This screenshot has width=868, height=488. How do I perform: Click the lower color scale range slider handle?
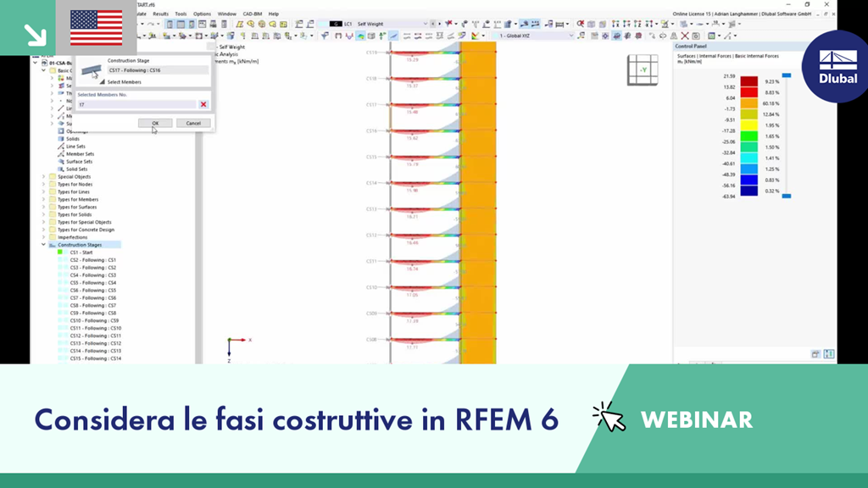(x=786, y=196)
